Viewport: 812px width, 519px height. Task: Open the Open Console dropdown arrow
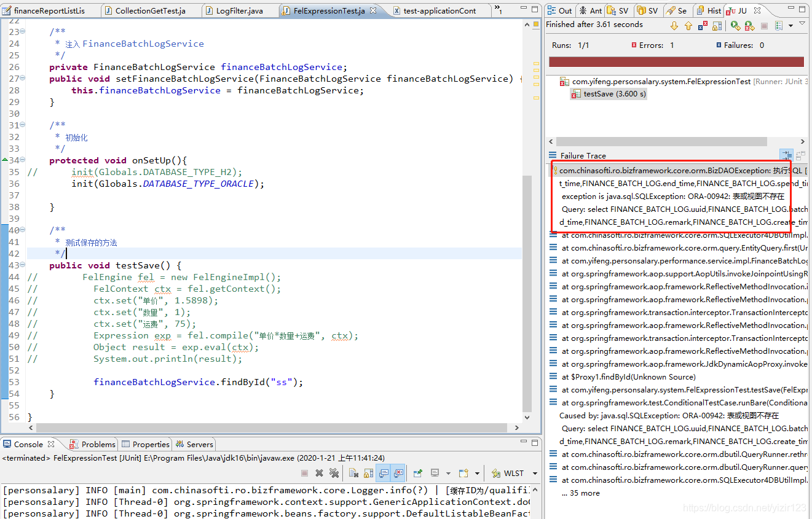(476, 472)
